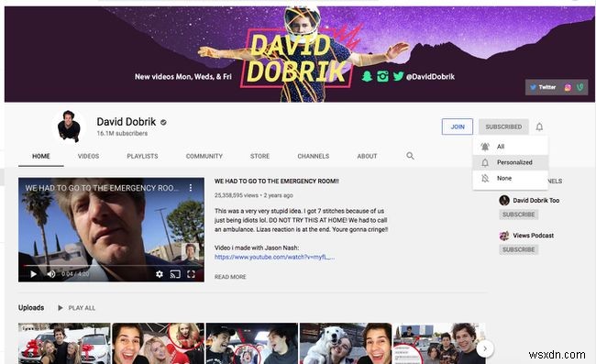Click the SUBSCRIBED button
This screenshot has height=364, width=596.
pos(503,127)
